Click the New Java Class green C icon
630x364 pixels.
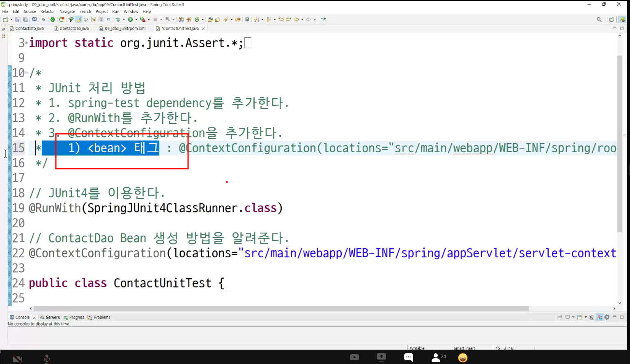197,19
